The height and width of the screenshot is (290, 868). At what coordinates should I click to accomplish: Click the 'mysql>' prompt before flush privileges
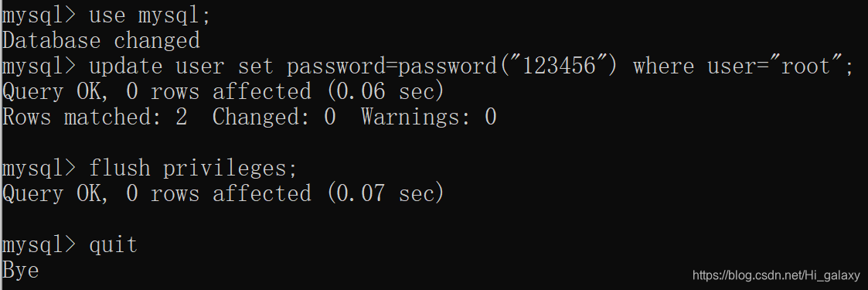coord(39,169)
